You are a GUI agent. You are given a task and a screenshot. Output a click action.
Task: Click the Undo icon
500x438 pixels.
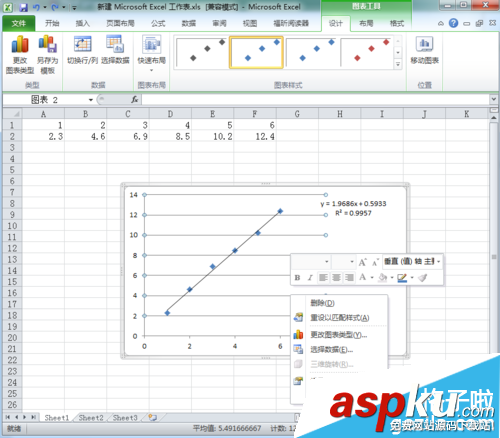click(36, 7)
